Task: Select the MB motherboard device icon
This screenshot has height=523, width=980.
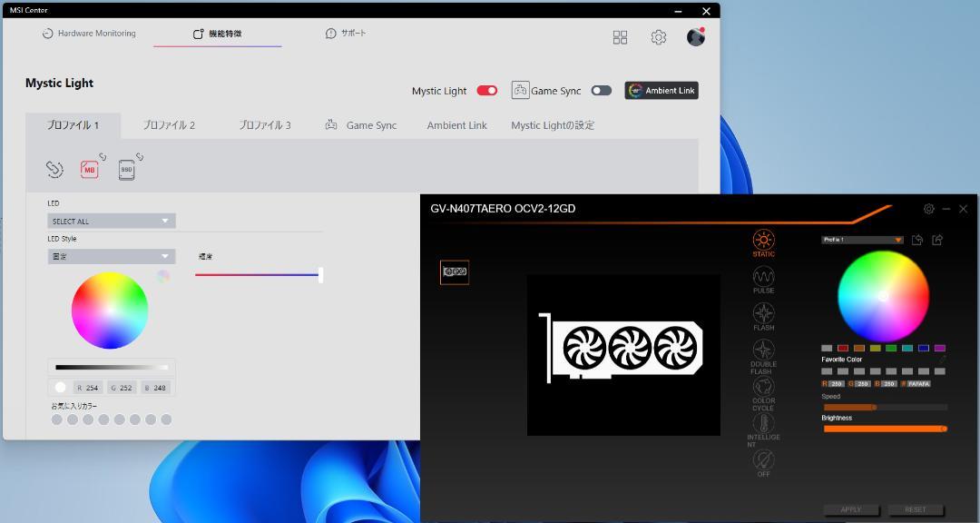Action: [x=89, y=170]
